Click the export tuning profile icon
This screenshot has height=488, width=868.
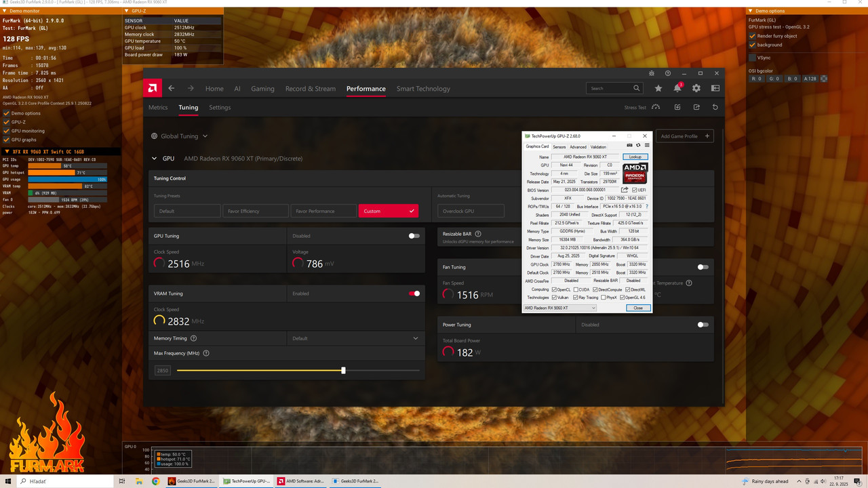coord(696,107)
